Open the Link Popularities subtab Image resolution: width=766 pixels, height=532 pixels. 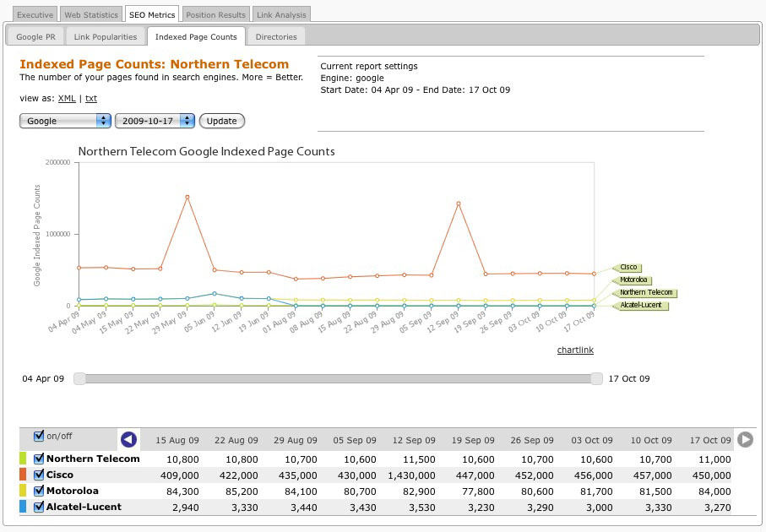(x=106, y=36)
